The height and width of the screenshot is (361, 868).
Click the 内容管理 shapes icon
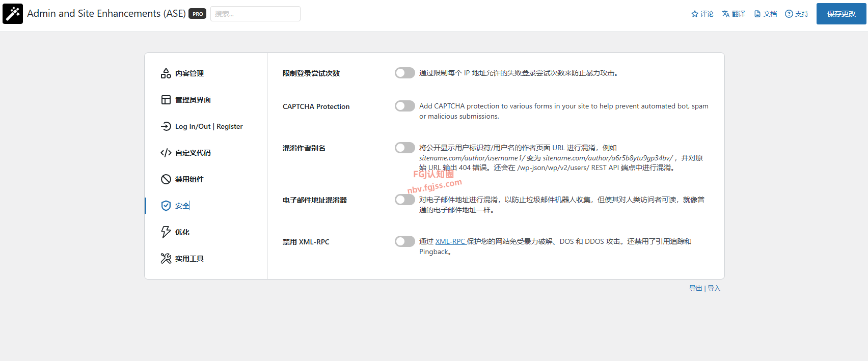tap(166, 73)
